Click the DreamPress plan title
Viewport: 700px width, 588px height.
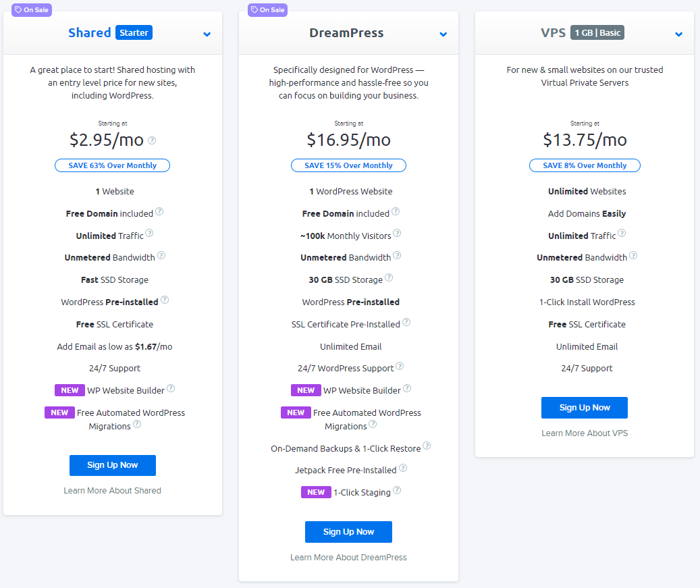[346, 32]
